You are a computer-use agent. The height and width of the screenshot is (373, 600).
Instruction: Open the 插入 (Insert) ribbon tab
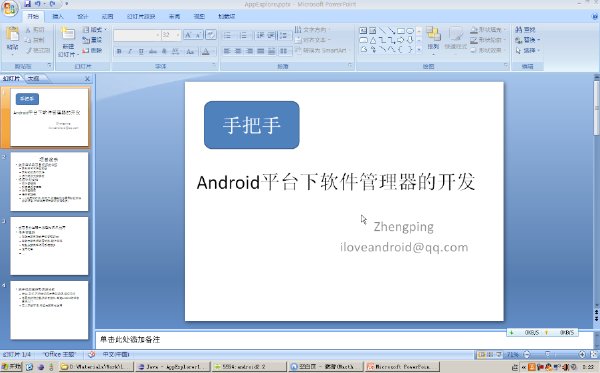(x=58, y=16)
